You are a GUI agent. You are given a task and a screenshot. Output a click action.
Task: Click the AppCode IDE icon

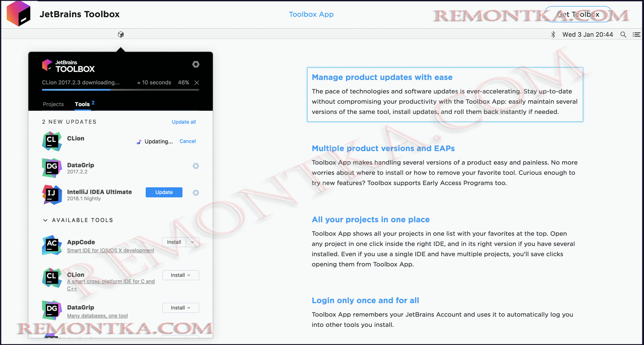click(51, 245)
